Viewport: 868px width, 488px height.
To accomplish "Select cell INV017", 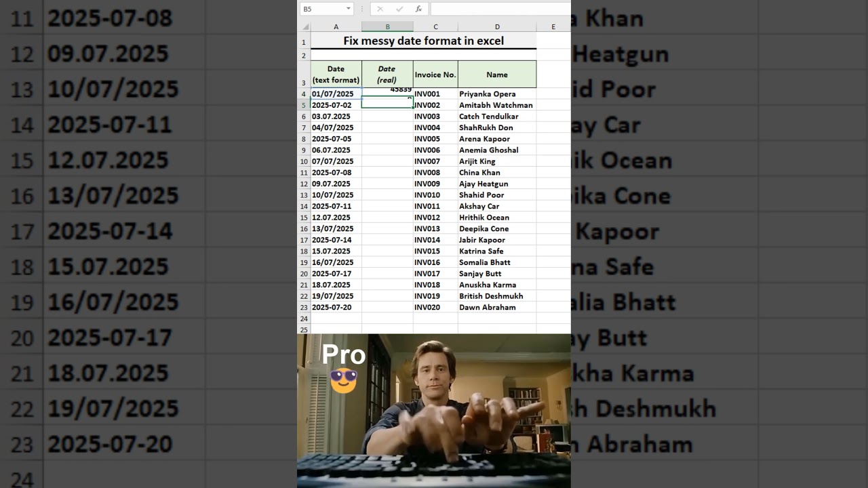I will point(435,274).
